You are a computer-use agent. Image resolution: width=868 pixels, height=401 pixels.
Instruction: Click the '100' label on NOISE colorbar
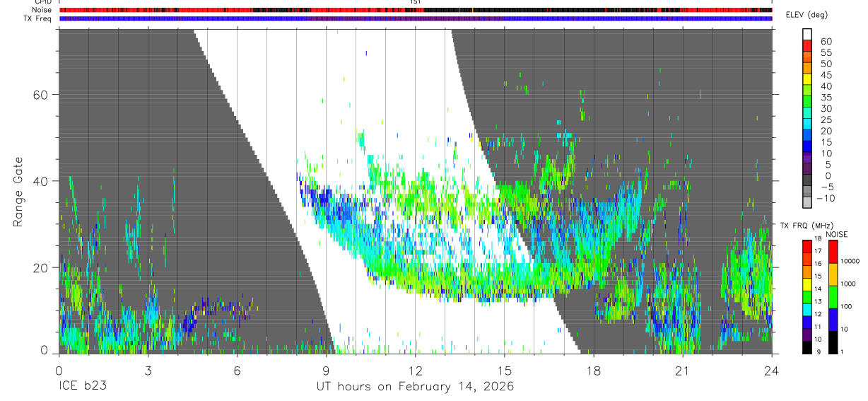pos(846,306)
